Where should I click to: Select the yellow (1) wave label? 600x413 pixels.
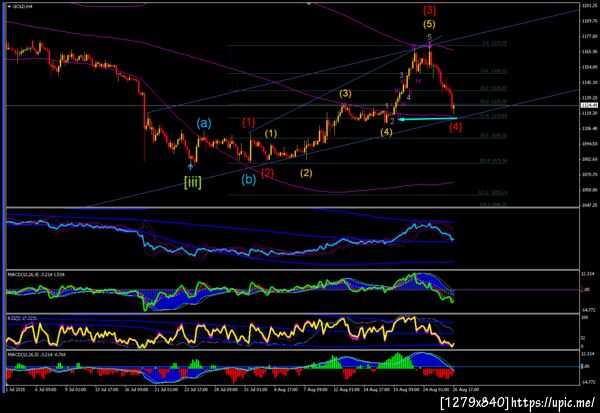point(271,134)
